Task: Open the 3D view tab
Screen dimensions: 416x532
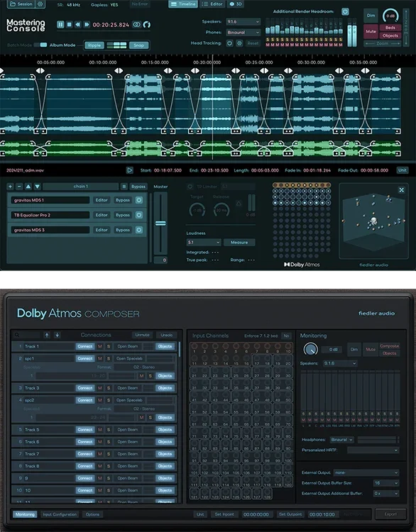Action: (236, 4)
